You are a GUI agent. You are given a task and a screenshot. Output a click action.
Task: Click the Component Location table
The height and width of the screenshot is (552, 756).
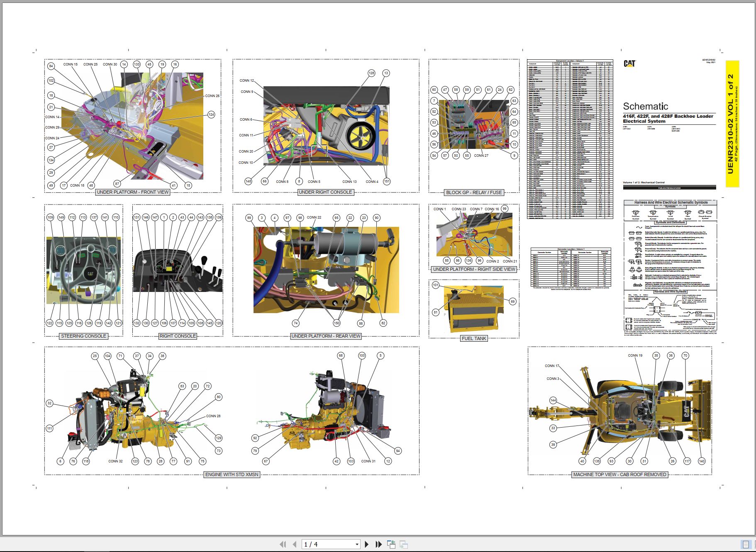pyautogui.click(x=570, y=139)
